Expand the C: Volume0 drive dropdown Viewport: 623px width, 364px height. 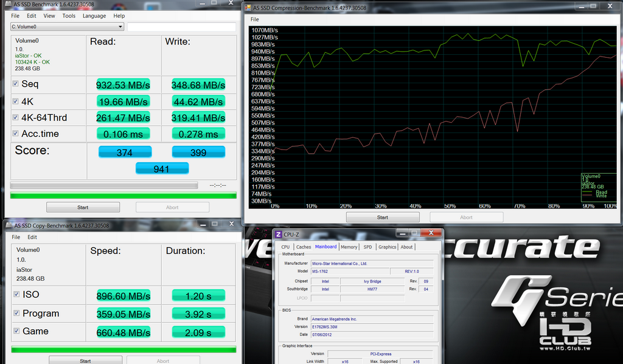click(67, 27)
